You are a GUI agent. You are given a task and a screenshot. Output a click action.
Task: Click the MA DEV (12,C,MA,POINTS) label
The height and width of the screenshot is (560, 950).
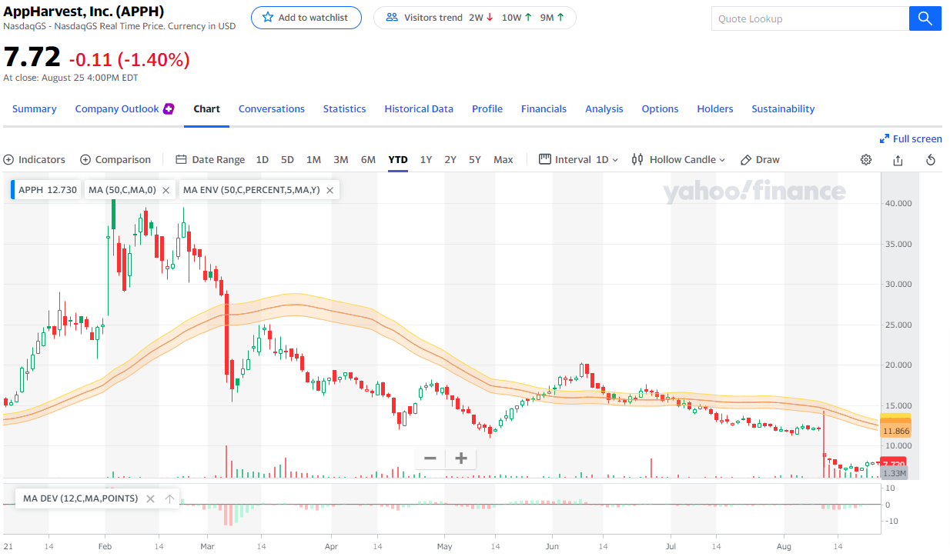click(80, 498)
